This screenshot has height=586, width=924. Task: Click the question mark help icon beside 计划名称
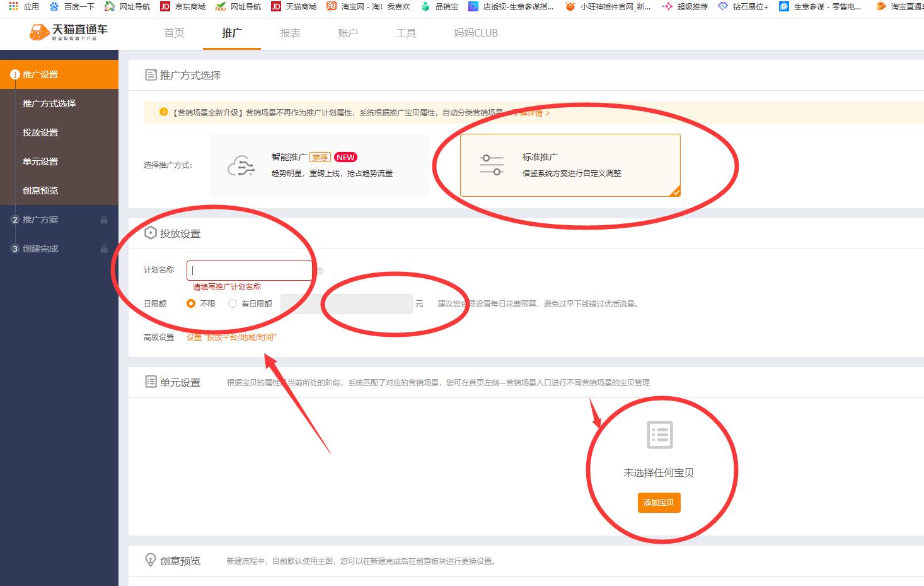pos(320,270)
